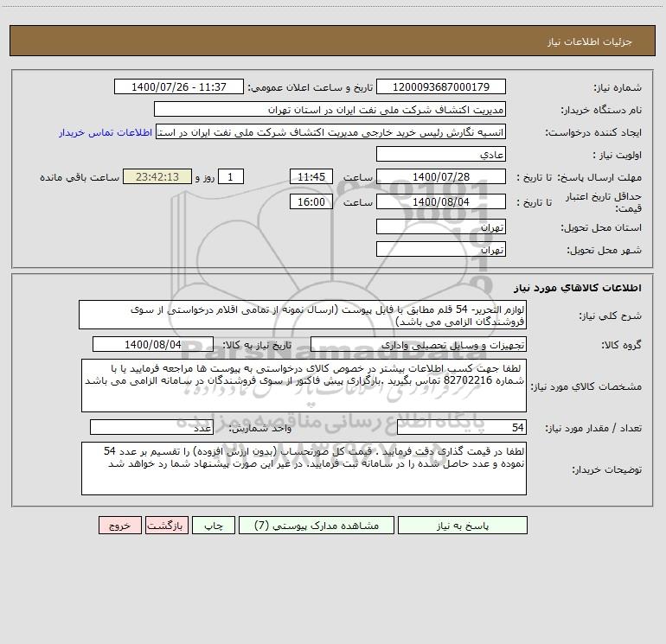The width and height of the screenshot is (666, 644).
Task: Click the validity time field 16:00
Action: (311, 201)
